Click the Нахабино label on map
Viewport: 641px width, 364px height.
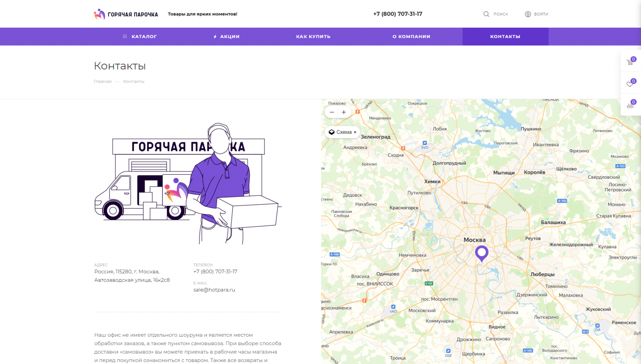[366, 204]
